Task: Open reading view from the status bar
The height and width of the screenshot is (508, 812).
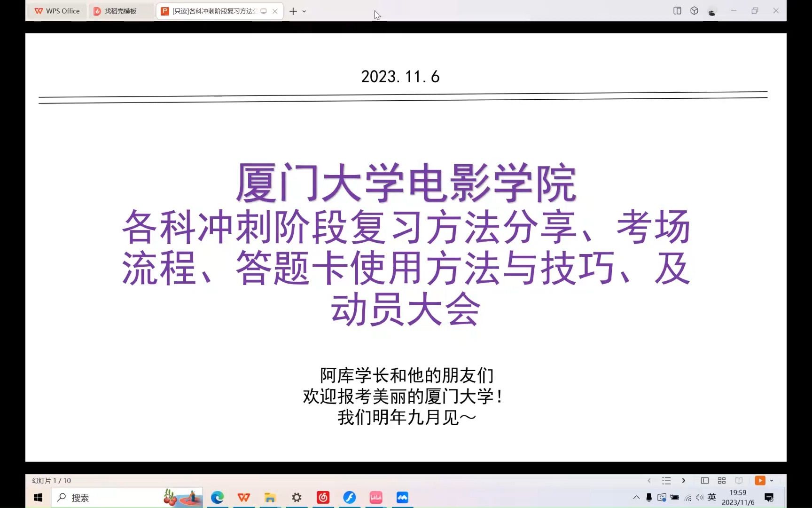Action: point(739,480)
